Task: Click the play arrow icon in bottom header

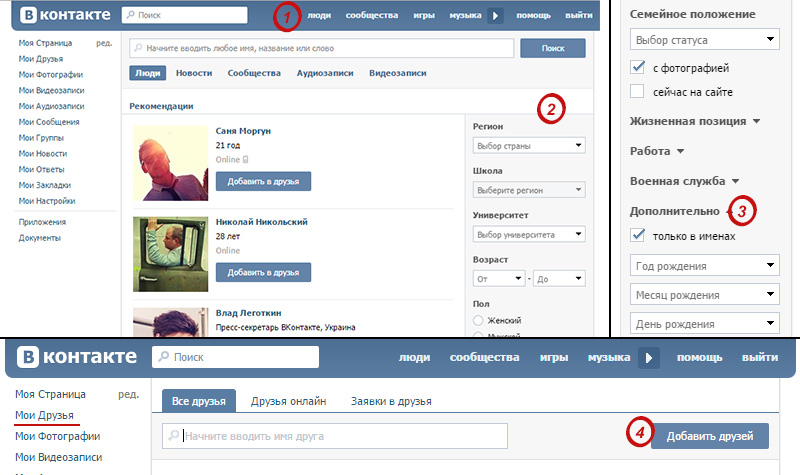Action: click(649, 358)
